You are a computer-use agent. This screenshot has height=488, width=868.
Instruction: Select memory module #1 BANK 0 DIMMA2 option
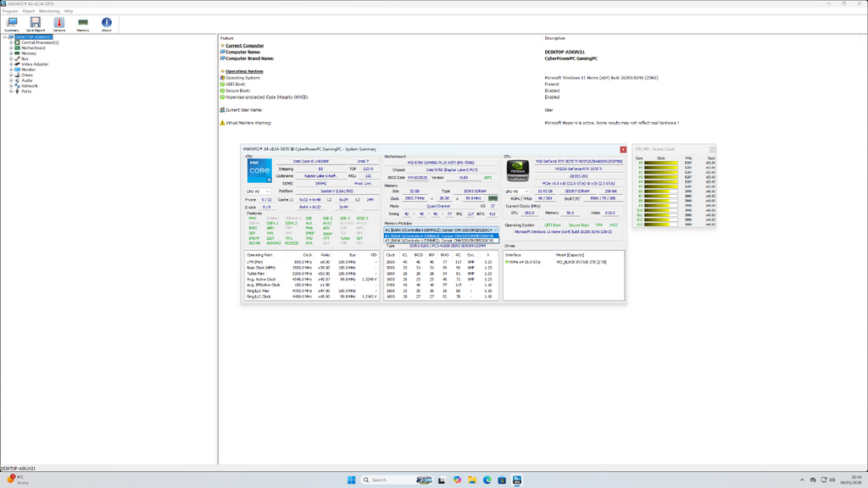(441, 236)
